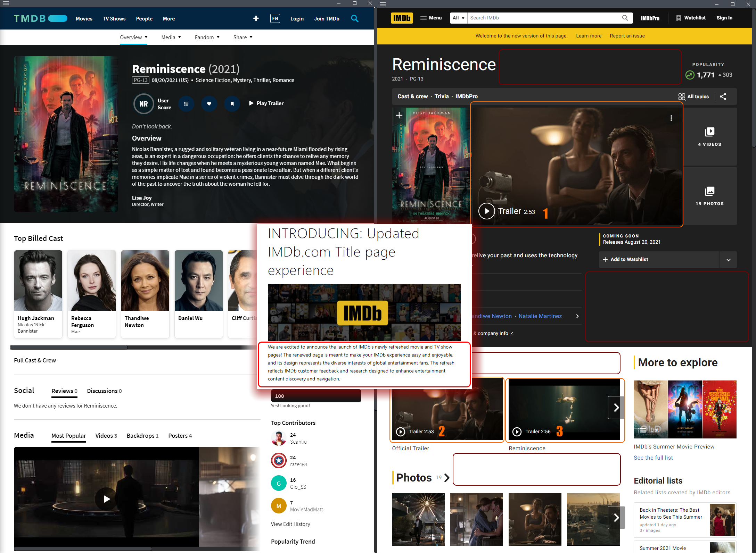The width and height of the screenshot is (756, 553).
Task: Click the IMDb share icon
Action: point(723,97)
